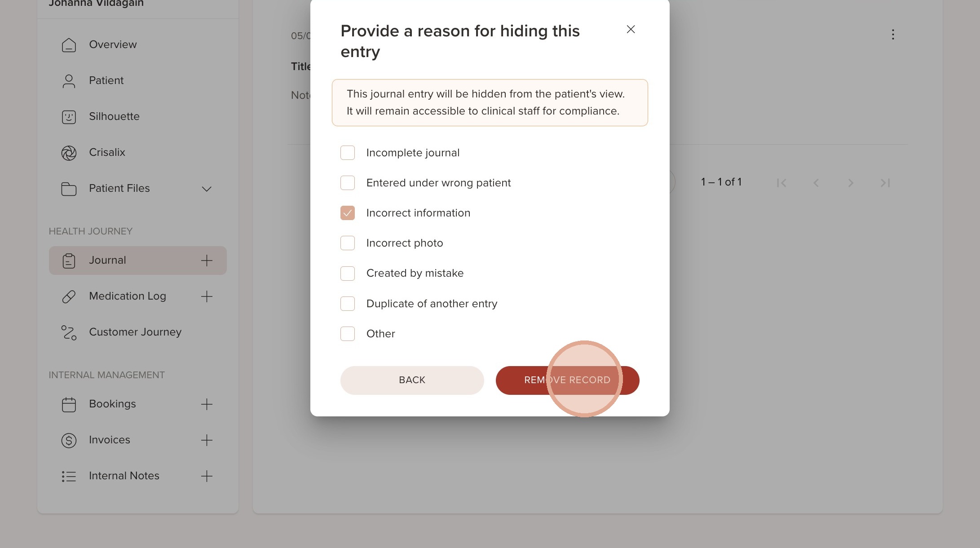The width and height of the screenshot is (980, 548).
Task: Click the Crisalix aperture icon
Action: [69, 153]
